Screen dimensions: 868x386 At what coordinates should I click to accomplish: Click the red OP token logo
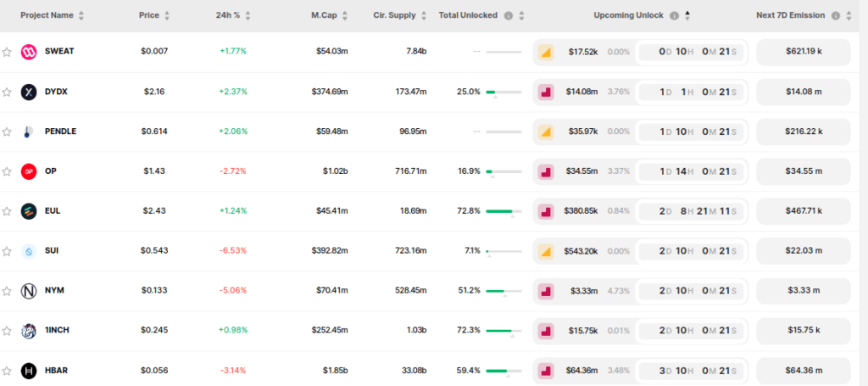[29, 171]
